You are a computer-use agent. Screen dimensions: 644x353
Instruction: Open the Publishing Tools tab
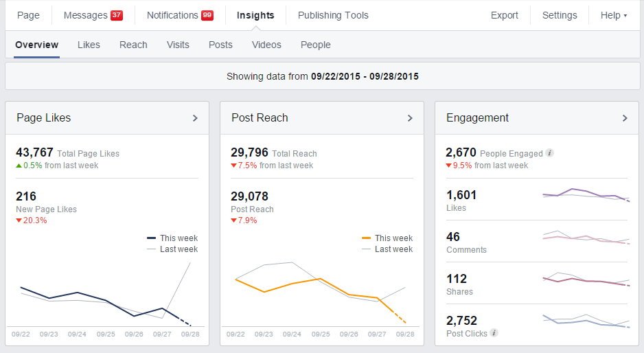point(333,15)
